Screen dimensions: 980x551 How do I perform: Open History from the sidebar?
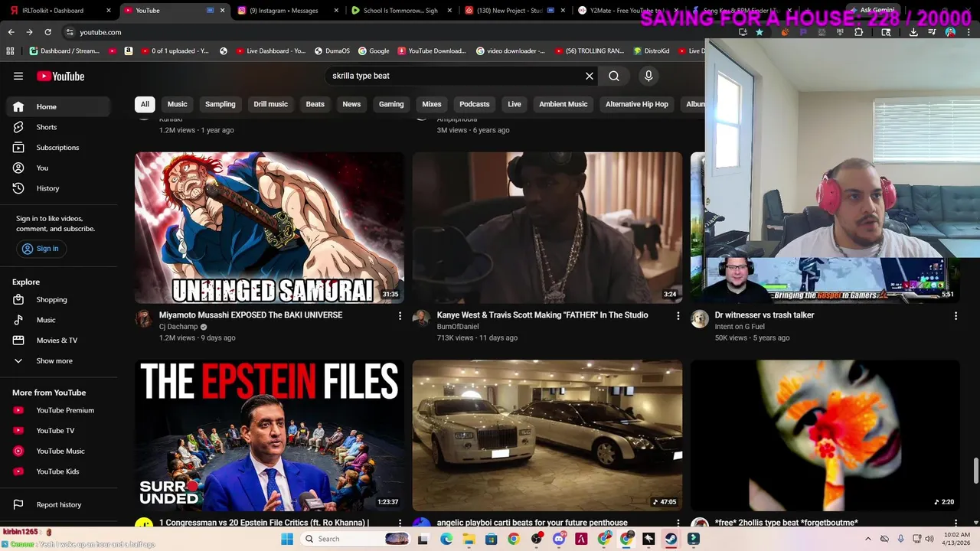[x=59, y=188]
